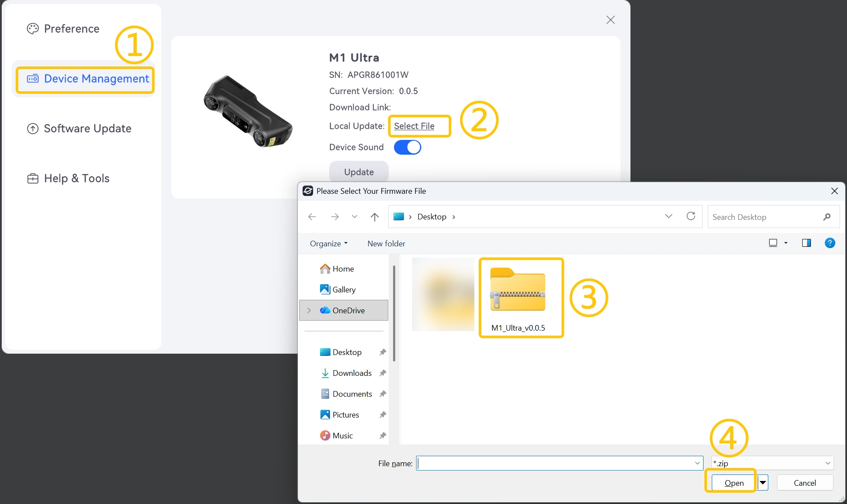
Task: Go up one folder level
Action: pos(375,217)
